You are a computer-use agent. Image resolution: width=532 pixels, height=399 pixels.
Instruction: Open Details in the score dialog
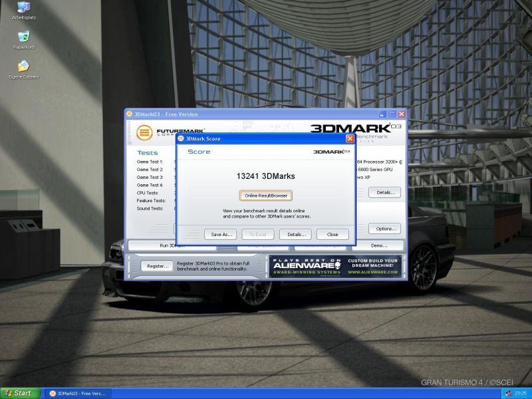point(295,234)
